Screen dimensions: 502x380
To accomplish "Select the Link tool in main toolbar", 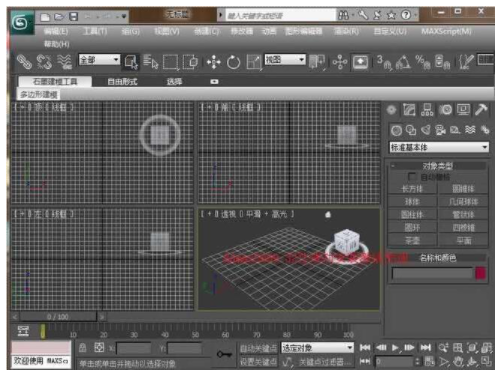I will coord(24,62).
